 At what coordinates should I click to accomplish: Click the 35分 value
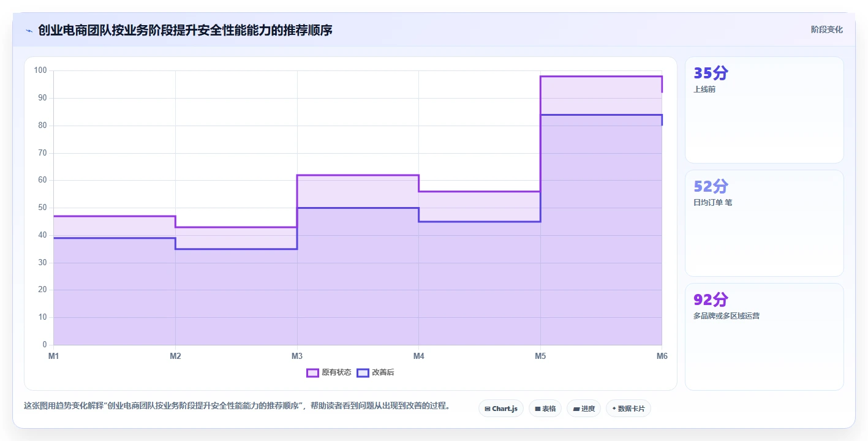(711, 73)
